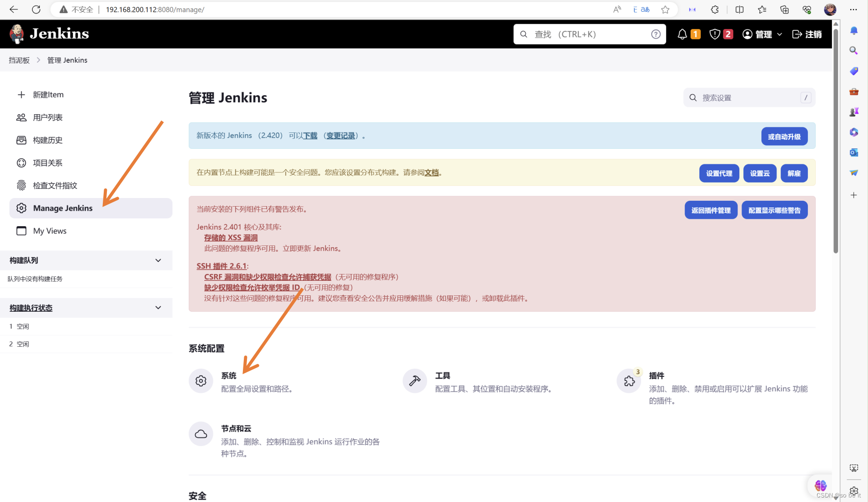868x502 pixels.
Task: Click the browser profile avatar
Action: click(x=830, y=9)
